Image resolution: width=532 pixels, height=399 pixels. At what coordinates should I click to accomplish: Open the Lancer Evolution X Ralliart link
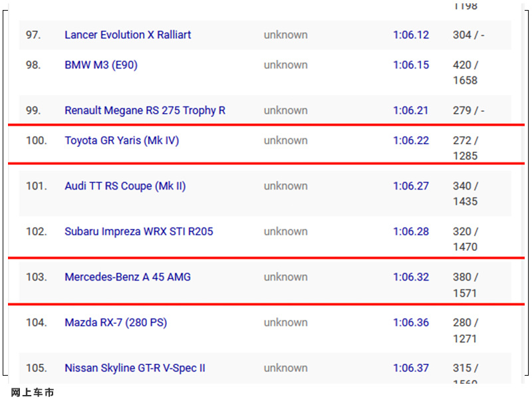coord(128,35)
